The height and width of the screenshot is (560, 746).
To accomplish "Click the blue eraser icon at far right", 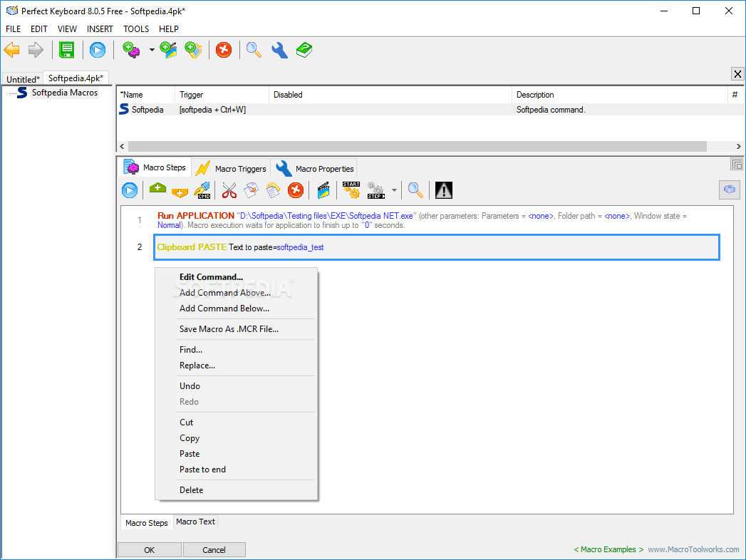I will point(730,190).
